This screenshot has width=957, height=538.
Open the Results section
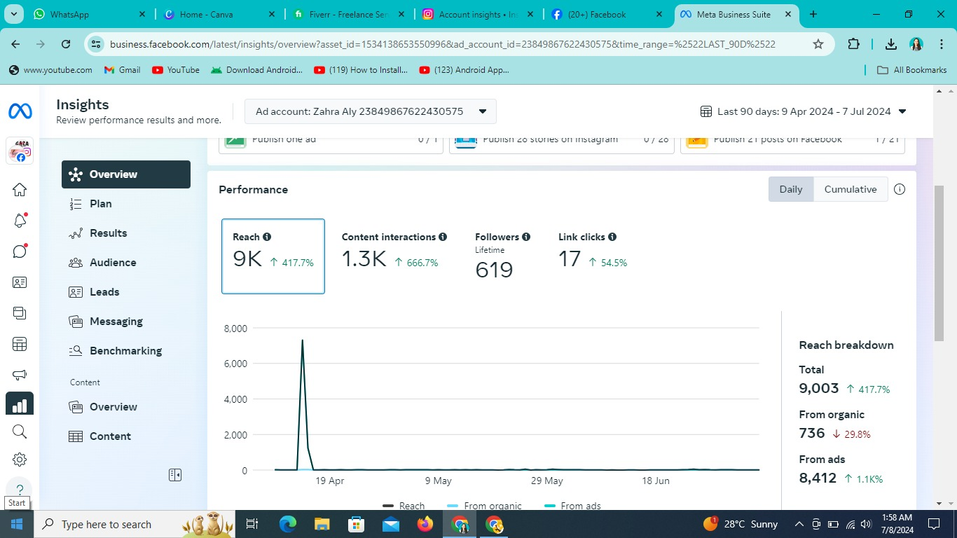(126, 233)
